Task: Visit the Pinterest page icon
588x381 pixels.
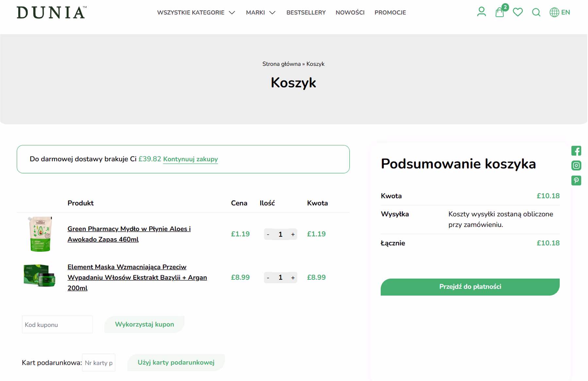Action: coord(576,180)
